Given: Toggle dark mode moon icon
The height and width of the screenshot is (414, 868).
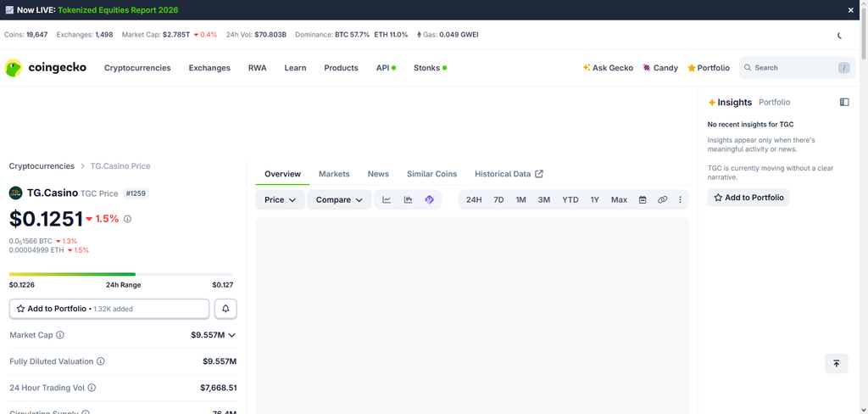Looking at the screenshot, I should click(839, 35).
